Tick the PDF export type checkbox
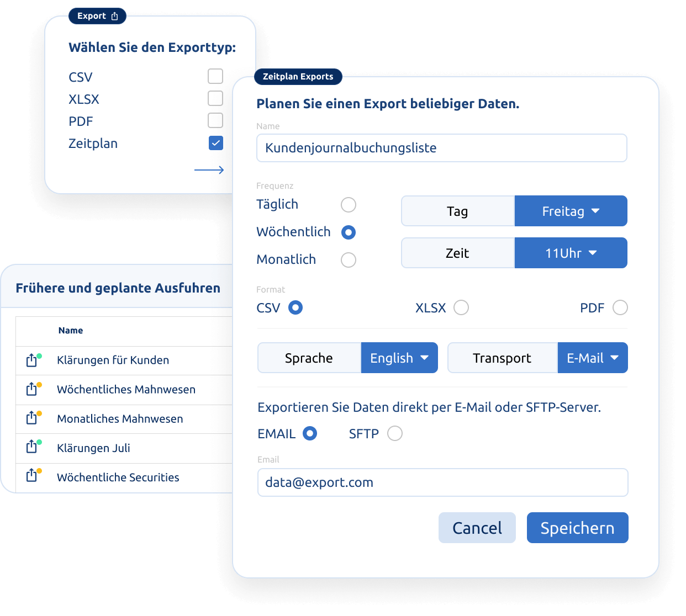 (215, 120)
